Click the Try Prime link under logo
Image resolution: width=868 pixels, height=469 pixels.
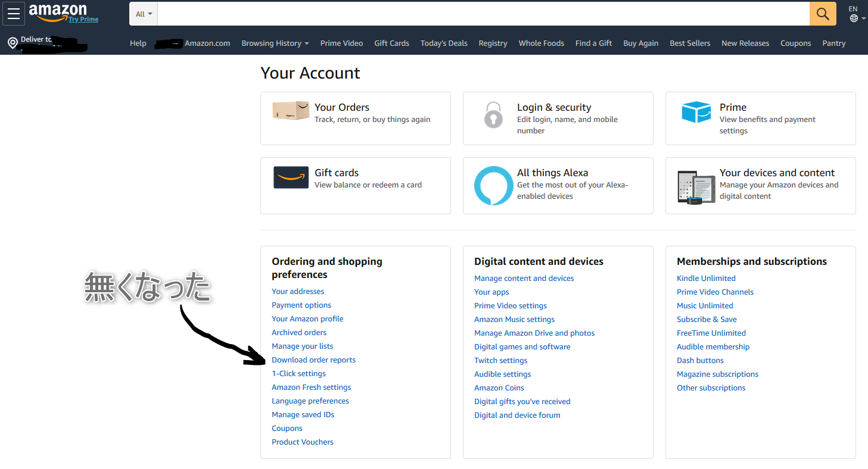click(83, 19)
